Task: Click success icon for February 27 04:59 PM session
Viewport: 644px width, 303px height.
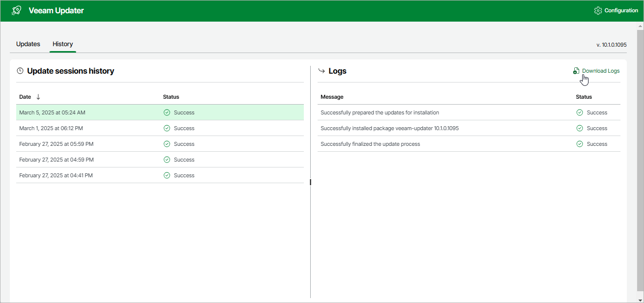Action: click(x=166, y=160)
